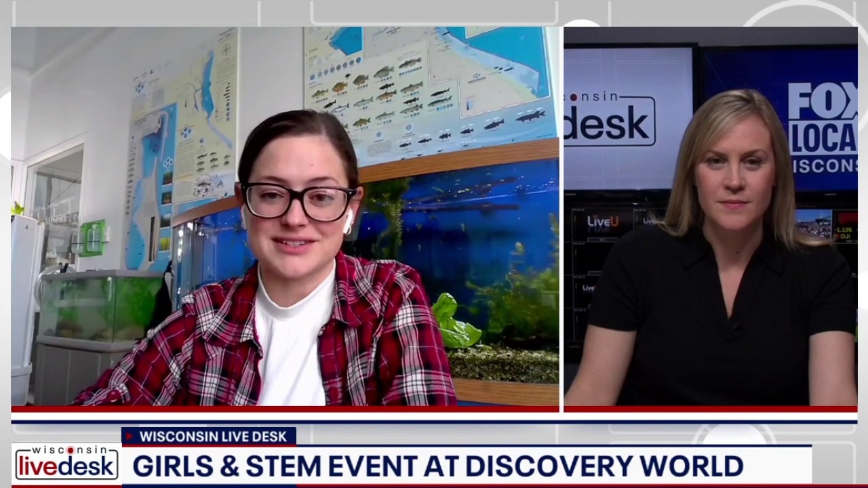Click the red divider bar under guest video
This screenshot has height=488, width=868.
point(285,409)
